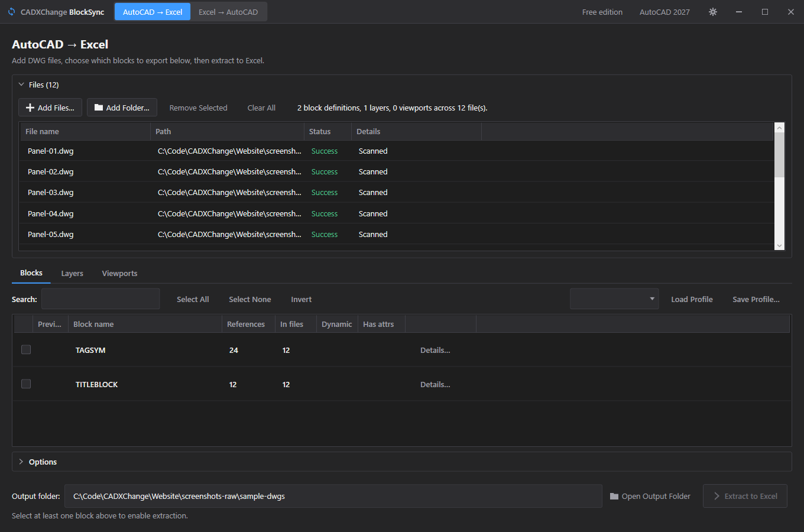Image resolution: width=804 pixels, height=532 pixels.
Task: Open the profile dropdown
Action: (614, 299)
